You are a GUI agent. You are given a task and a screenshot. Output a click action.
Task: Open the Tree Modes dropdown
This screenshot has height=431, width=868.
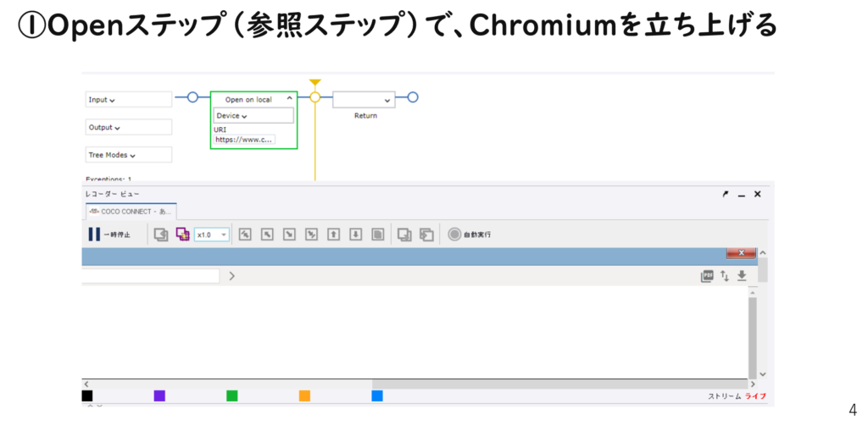point(128,155)
